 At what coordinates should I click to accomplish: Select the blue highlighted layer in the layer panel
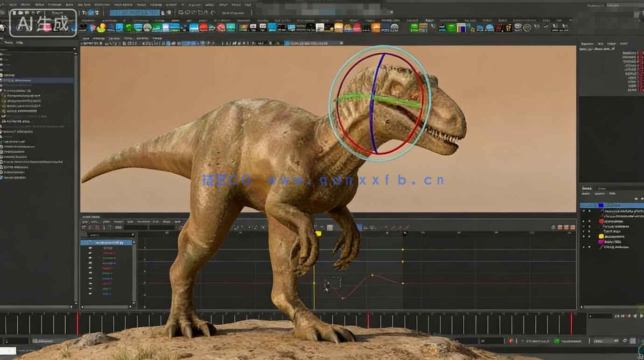(x=611, y=205)
